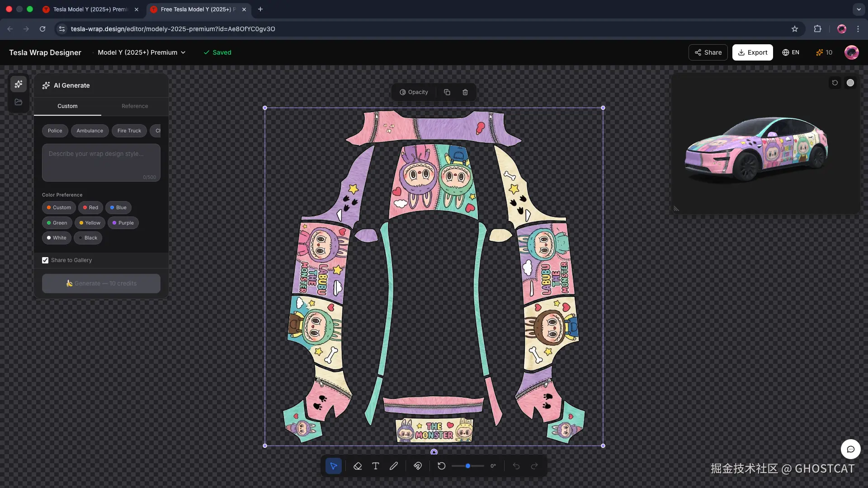The width and height of the screenshot is (868, 488).
Task: Click the 0° rotation value
Action: pyautogui.click(x=493, y=466)
